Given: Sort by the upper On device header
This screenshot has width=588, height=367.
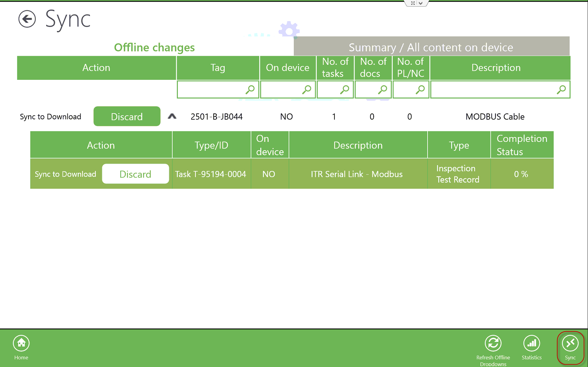Looking at the screenshot, I should 288,68.
